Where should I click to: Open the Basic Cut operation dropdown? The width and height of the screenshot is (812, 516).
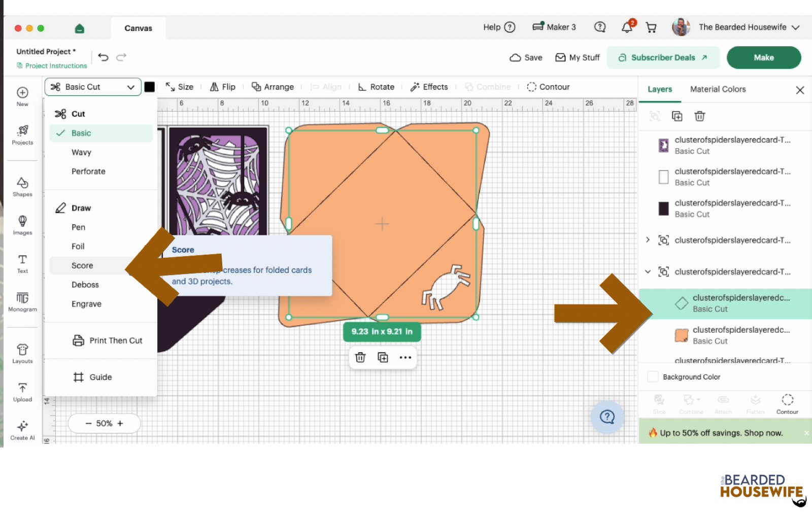click(93, 87)
